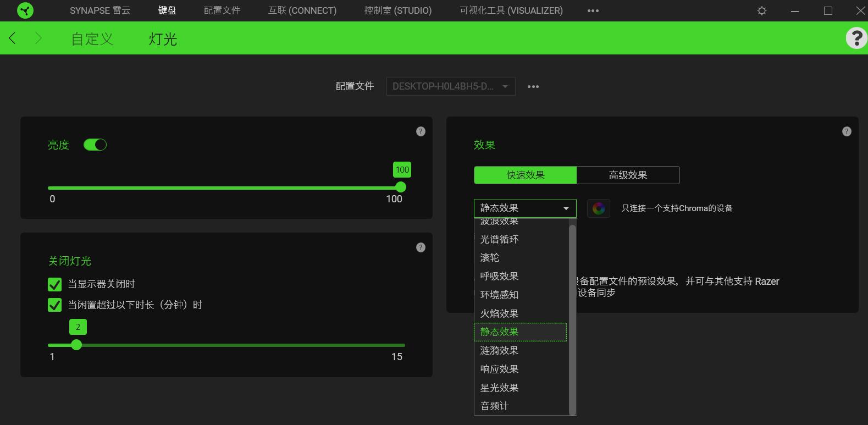Switch to the 自定义 sub-tab
868x425 pixels.
coord(92,39)
